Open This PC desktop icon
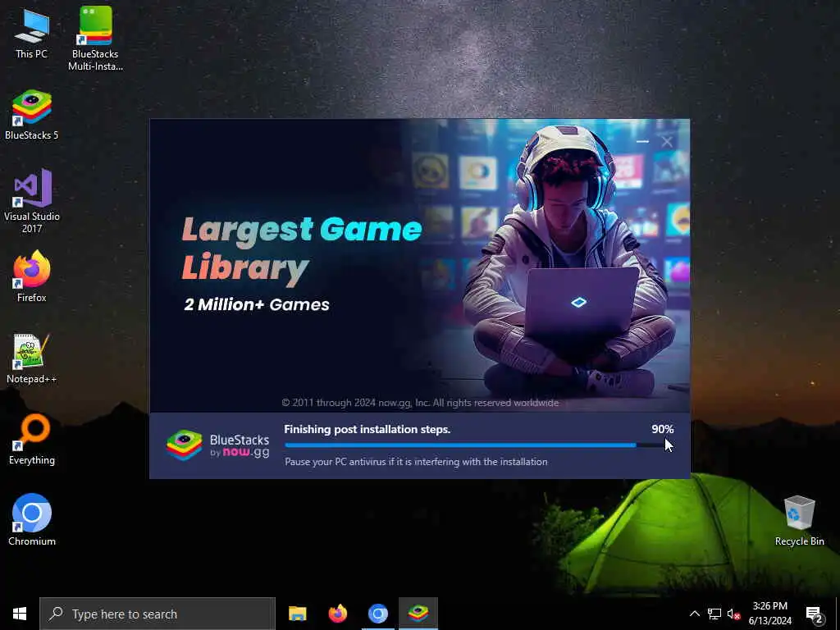The height and width of the screenshot is (630, 840). pos(32,33)
